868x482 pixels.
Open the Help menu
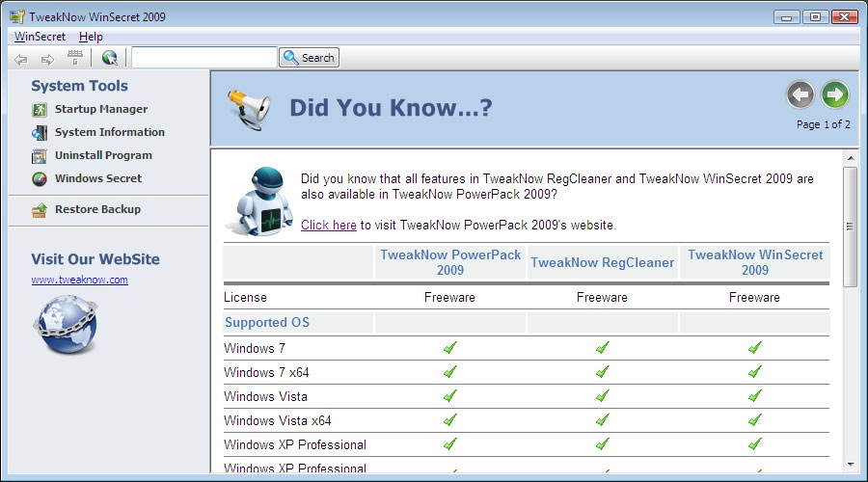pos(91,37)
